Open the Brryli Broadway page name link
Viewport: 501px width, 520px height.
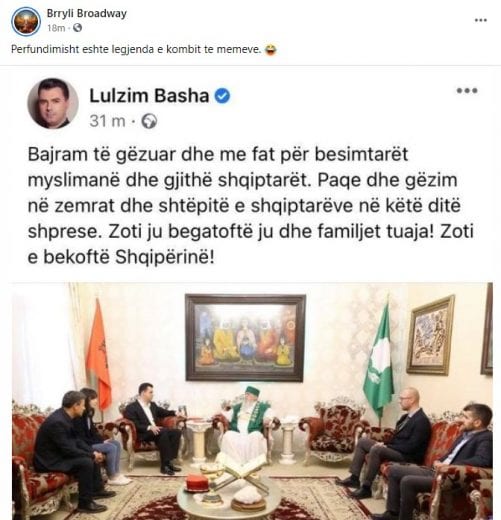click(87, 13)
